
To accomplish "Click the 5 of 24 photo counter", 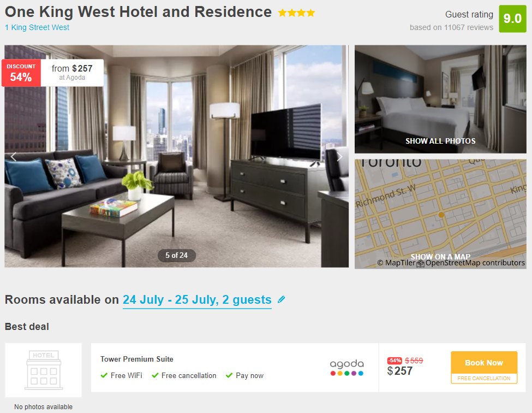I will pos(176,256).
